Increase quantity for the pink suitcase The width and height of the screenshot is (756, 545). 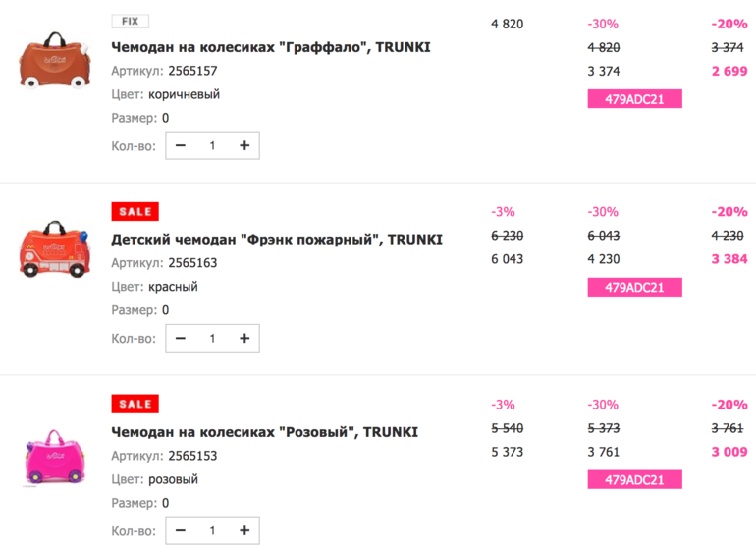click(x=244, y=530)
